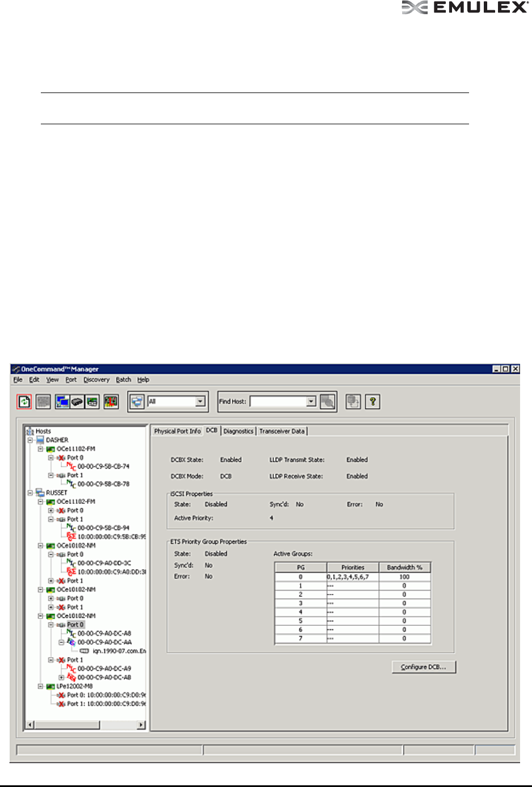Select Port 1: 10:00:00:00:C9:D0 entry
Screen dimensions: 532x787
coord(106,704)
